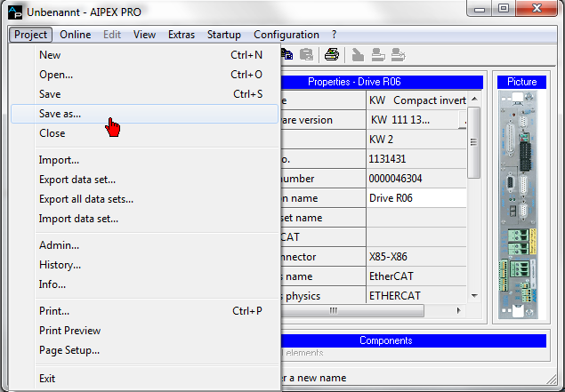Click the 'Components' panel header
The height and width of the screenshot is (392, 565).
[414, 340]
